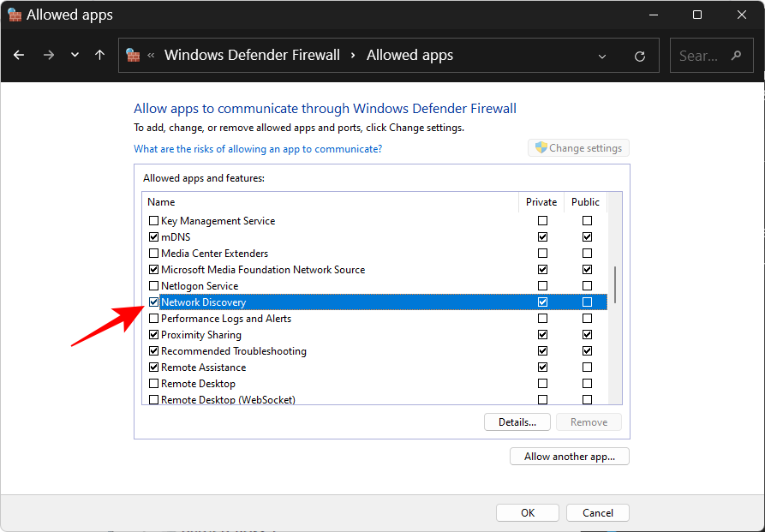Click the firewall icon in the title bar
This screenshot has width=765, height=532.
pyautogui.click(x=15, y=15)
